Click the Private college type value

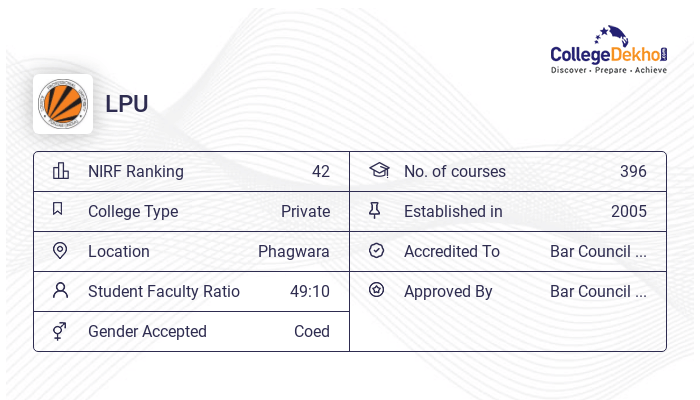pyautogui.click(x=305, y=211)
